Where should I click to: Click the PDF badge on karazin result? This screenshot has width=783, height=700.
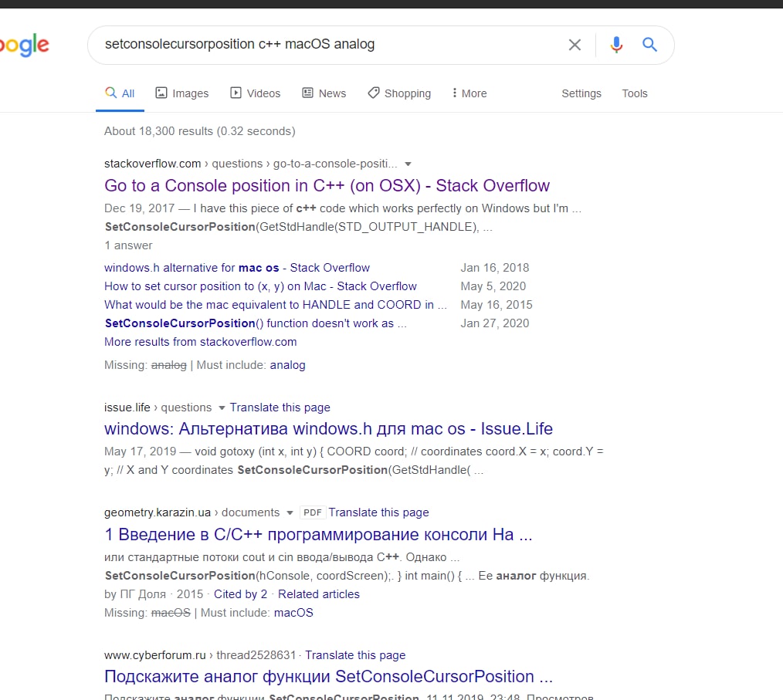[313, 512]
